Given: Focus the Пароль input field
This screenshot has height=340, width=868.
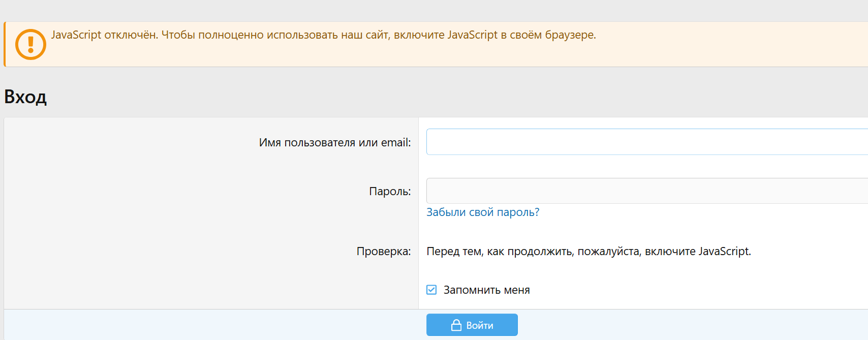Looking at the screenshot, I should coord(645,191).
